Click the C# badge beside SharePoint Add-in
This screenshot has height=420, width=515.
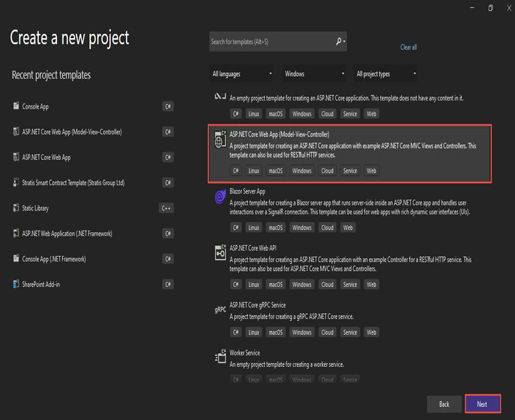point(168,284)
